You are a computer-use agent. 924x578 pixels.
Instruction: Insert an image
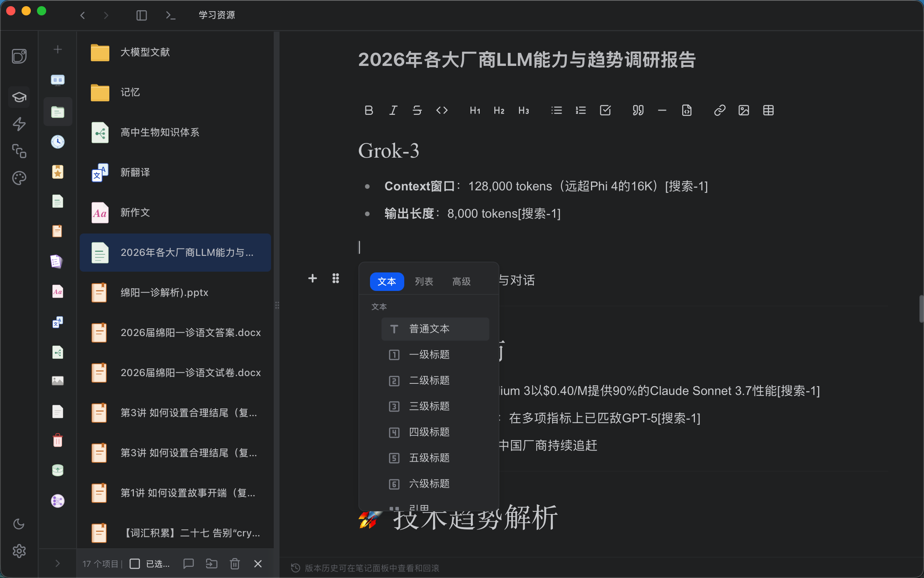pos(744,111)
